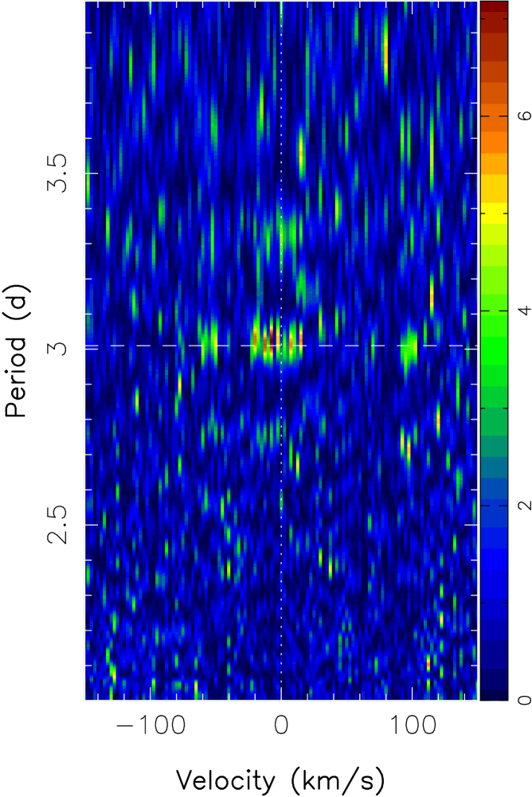
Task: Select the bright yellow colorbar band
Action: point(494,213)
